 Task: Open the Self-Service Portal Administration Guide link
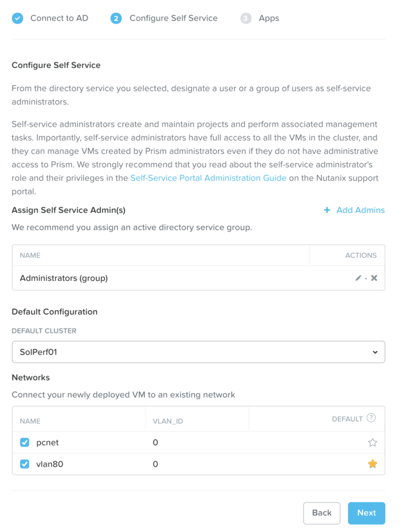[208, 178]
